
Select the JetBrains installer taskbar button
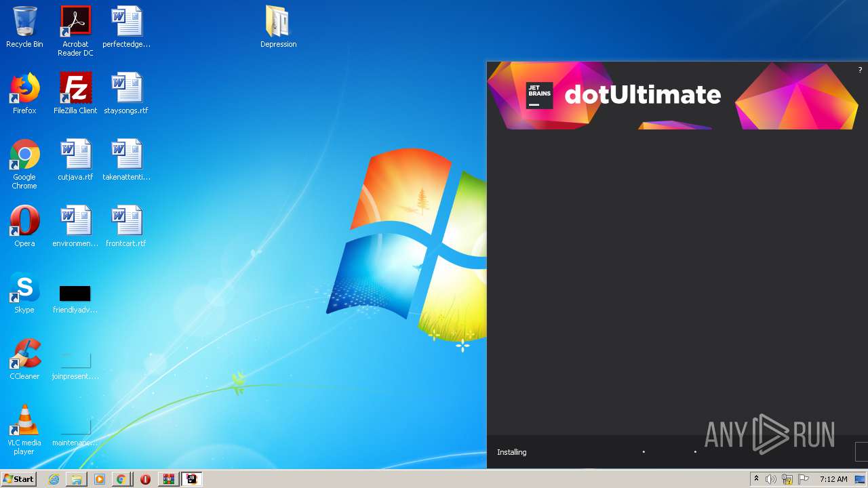click(192, 479)
